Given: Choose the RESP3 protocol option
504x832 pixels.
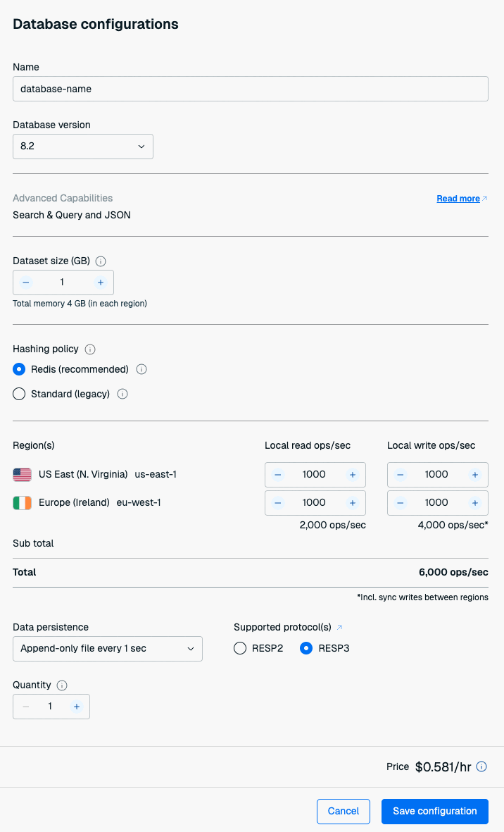Looking at the screenshot, I should point(306,648).
